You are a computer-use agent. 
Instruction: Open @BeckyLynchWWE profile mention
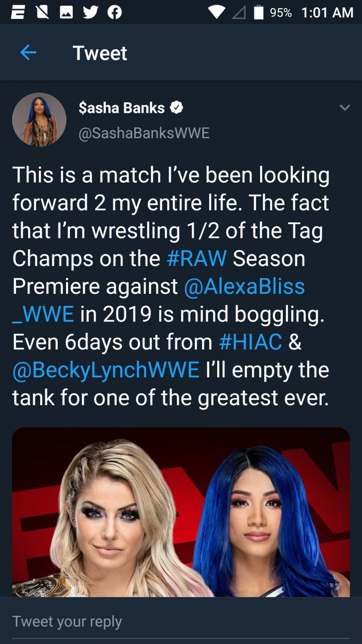106,370
